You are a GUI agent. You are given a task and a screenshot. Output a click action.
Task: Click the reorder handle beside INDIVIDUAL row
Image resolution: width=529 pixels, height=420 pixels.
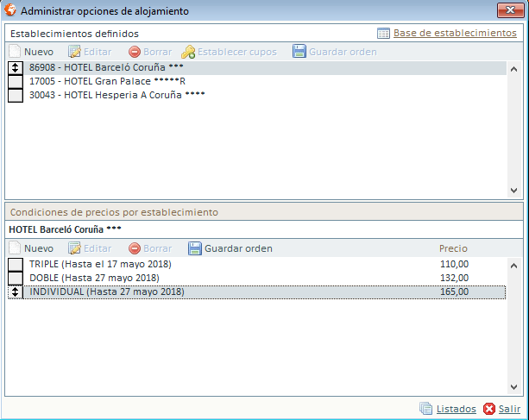15,291
